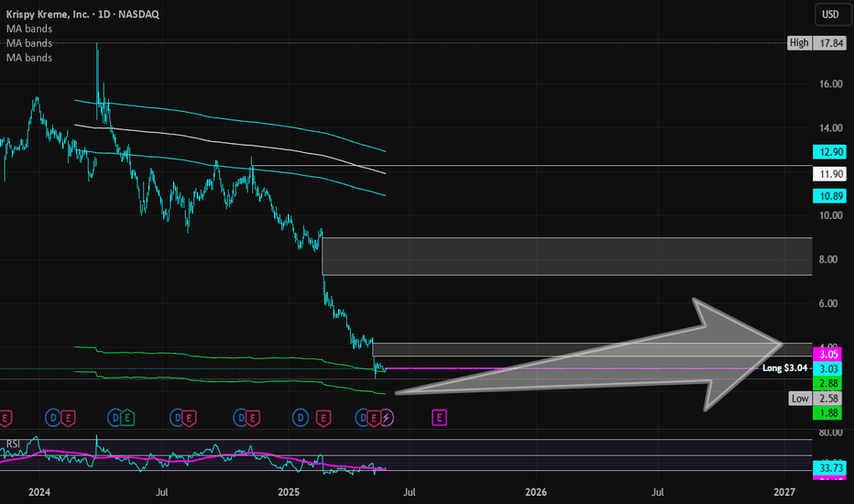The height and width of the screenshot is (504, 854).
Task: Click the lightning bolt event icon
Action: point(386,418)
